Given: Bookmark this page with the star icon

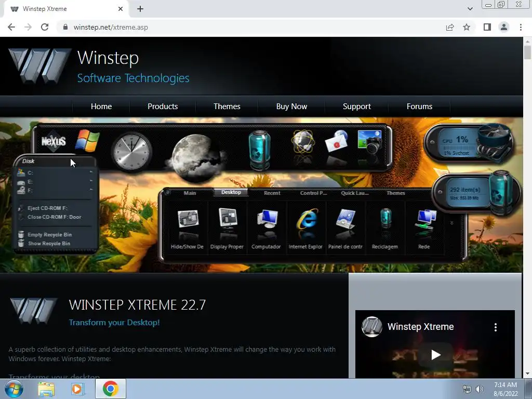Looking at the screenshot, I should [467, 27].
